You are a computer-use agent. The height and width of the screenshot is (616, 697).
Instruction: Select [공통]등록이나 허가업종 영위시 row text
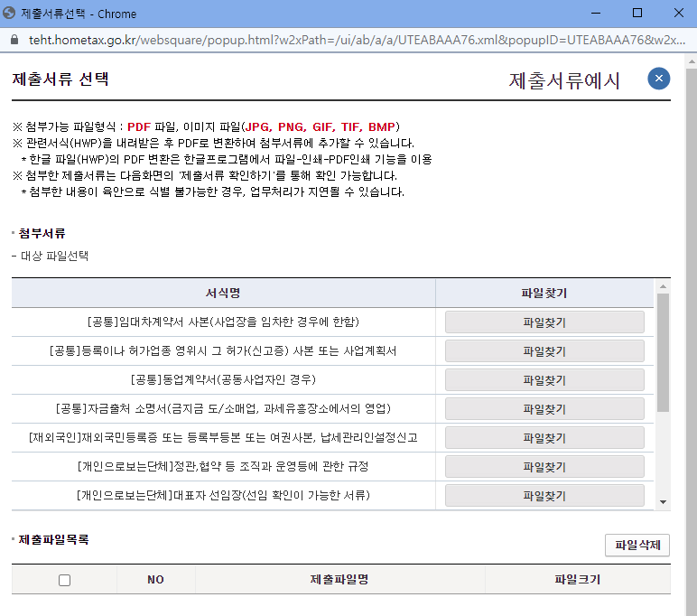tap(223, 350)
